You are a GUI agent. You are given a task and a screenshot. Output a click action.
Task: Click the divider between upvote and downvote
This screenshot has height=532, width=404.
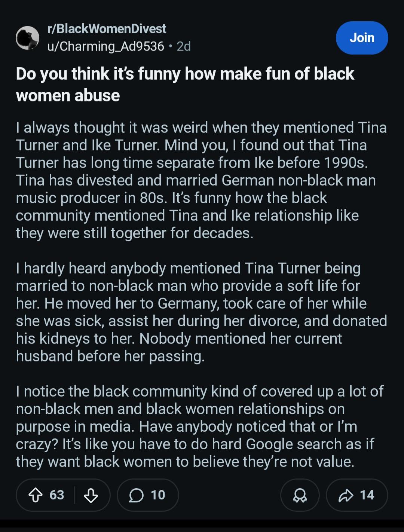coord(75,495)
